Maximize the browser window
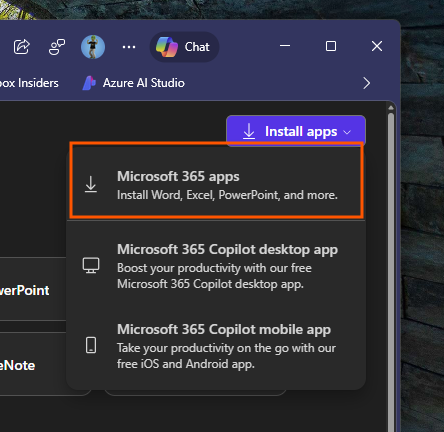The width and height of the screenshot is (444, 432). (x=331, y=46)
